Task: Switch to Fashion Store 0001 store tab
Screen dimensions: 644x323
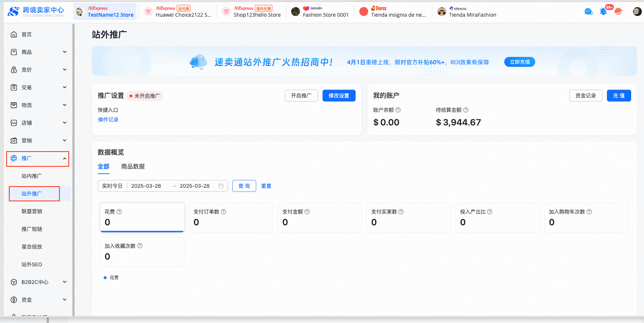Action: (x=320, y=12)
